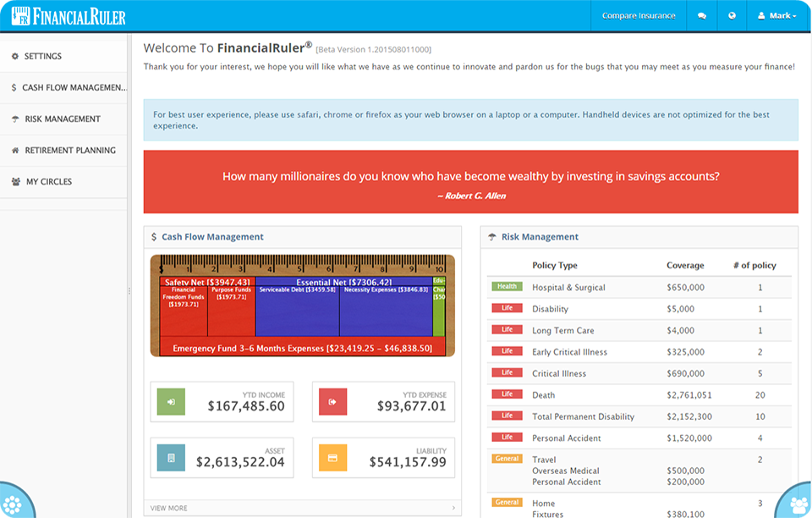Click the Life tag beside Disability
Viewport: 812px width, 518px height.
(507, 308)
